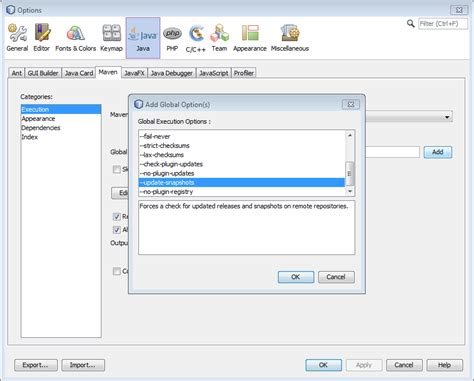Screen dimensions: 474x381
Task: Select Index in Categories list
Action: [x=61, y=137]
